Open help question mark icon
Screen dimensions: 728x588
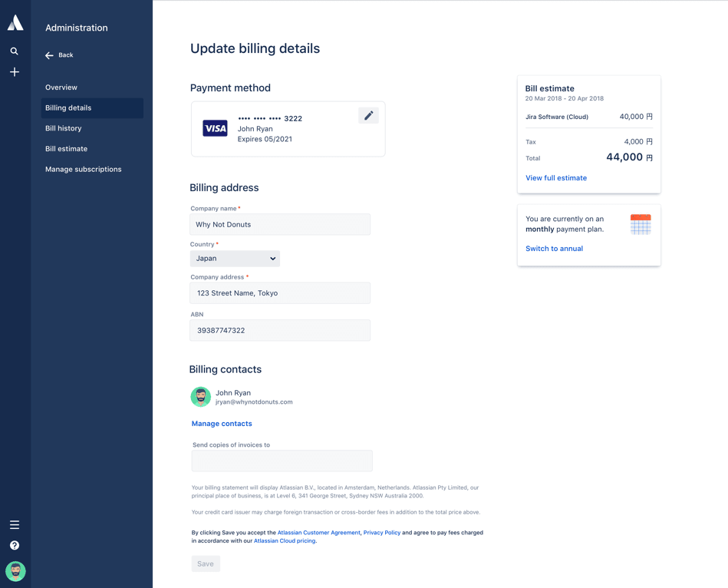click(15, 546)
